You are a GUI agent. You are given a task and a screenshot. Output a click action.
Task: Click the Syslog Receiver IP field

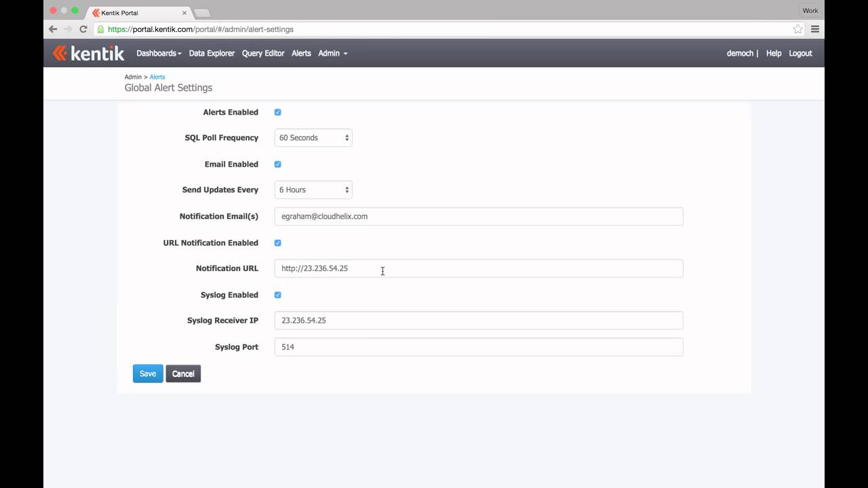click(x=479, y=321)
